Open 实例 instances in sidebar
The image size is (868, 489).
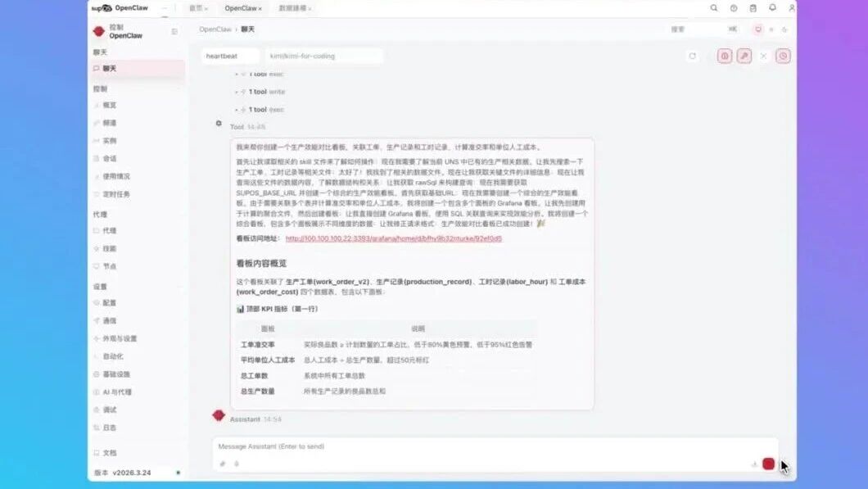pos(137,141)
